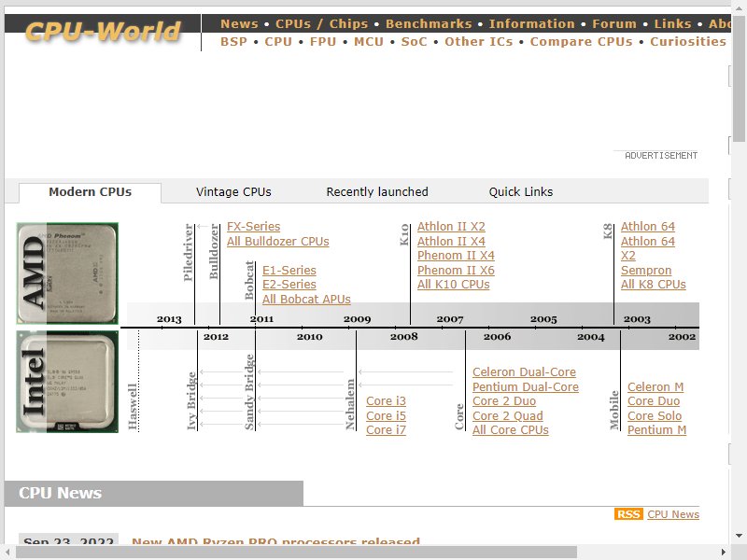
Task: Switch to the Recently launched tab
Action: click(x=377, y=192)
